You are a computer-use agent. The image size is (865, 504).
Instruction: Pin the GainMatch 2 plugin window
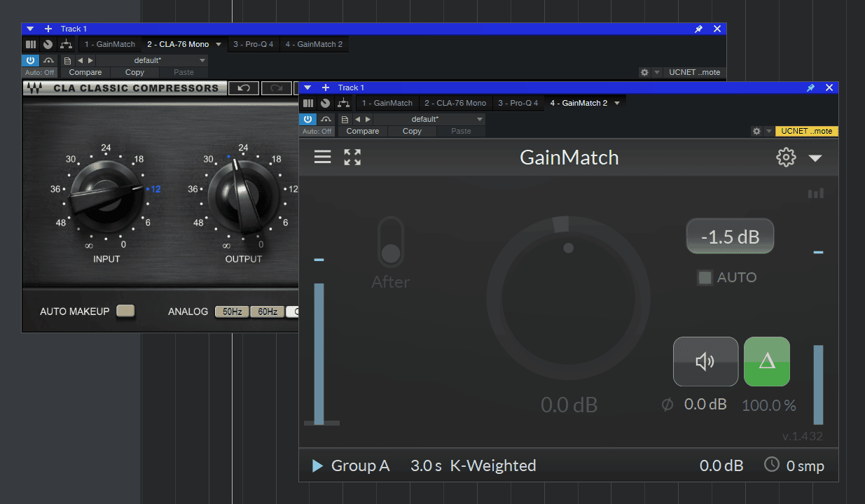[x=810, y=88]
